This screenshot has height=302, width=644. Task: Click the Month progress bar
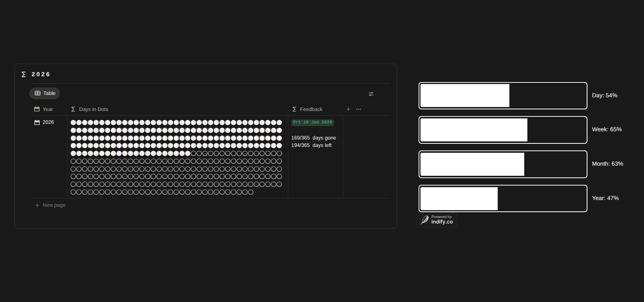503,164
